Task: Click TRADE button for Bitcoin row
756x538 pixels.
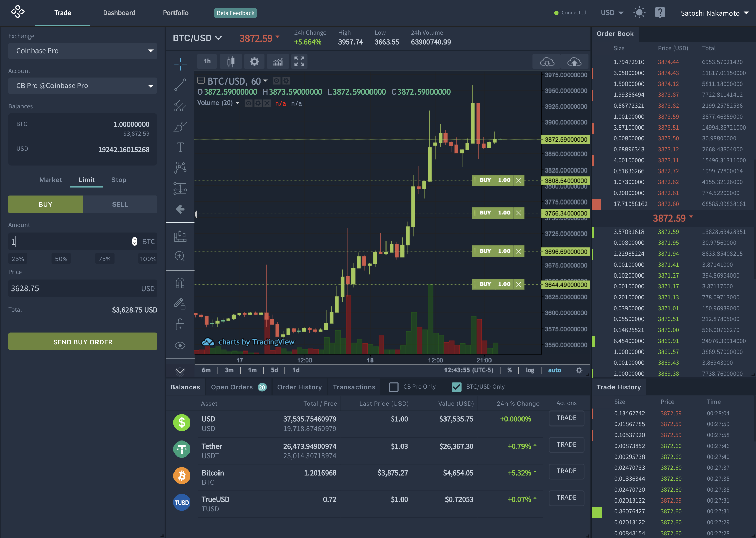Action: (566, 471)
